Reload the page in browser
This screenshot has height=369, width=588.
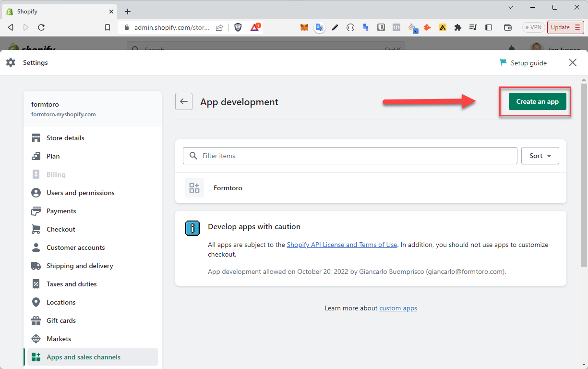coord(41,27)
